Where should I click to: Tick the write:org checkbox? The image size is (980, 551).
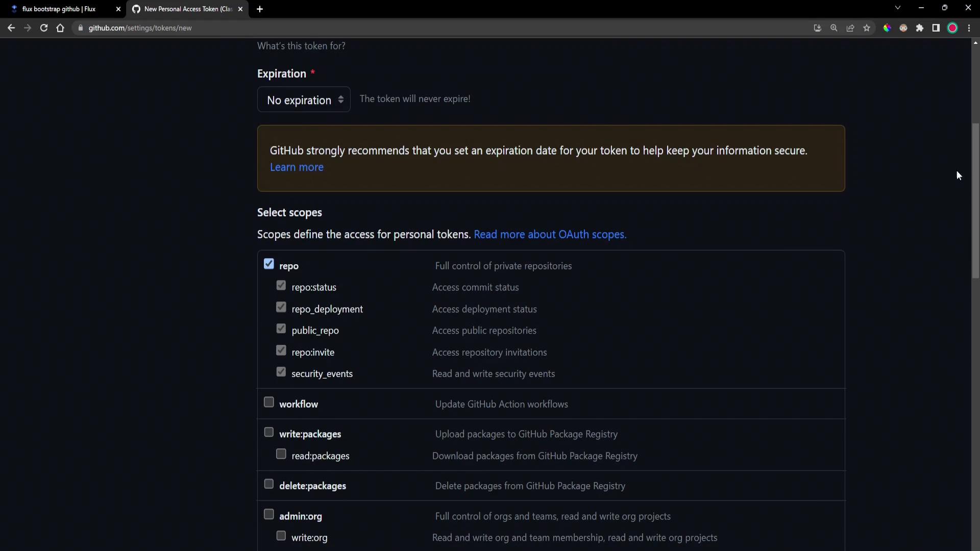coord(281,535)
